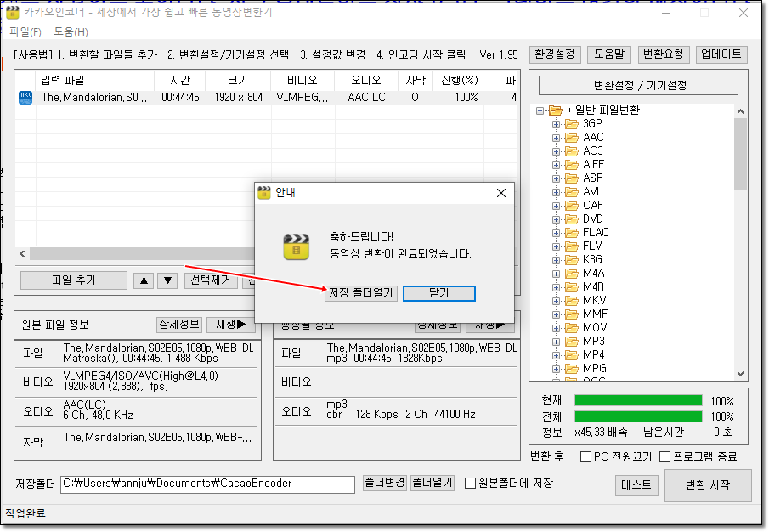
Task: Collapse the 일반 파일변환 tree node
Action: (540, 110)
